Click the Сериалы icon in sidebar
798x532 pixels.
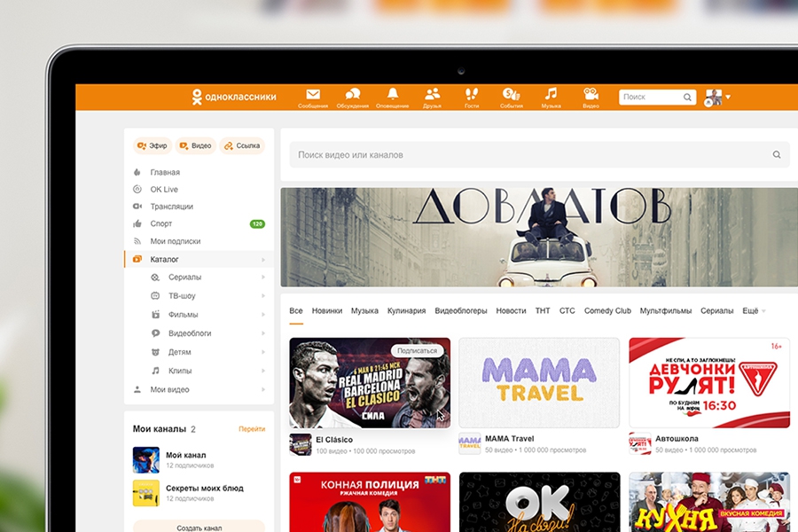coord(155,278)
